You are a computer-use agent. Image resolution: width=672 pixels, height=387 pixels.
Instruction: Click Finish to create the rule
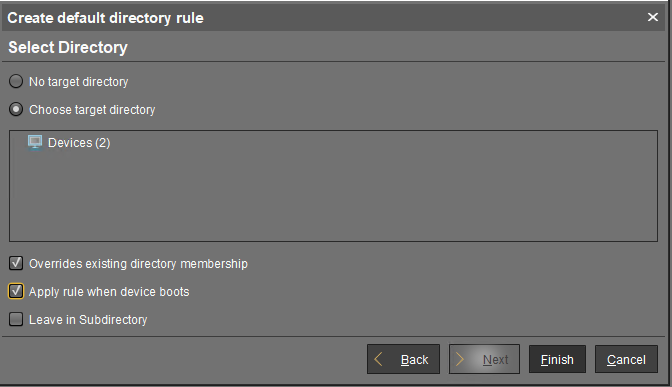(x=557, y=359)
